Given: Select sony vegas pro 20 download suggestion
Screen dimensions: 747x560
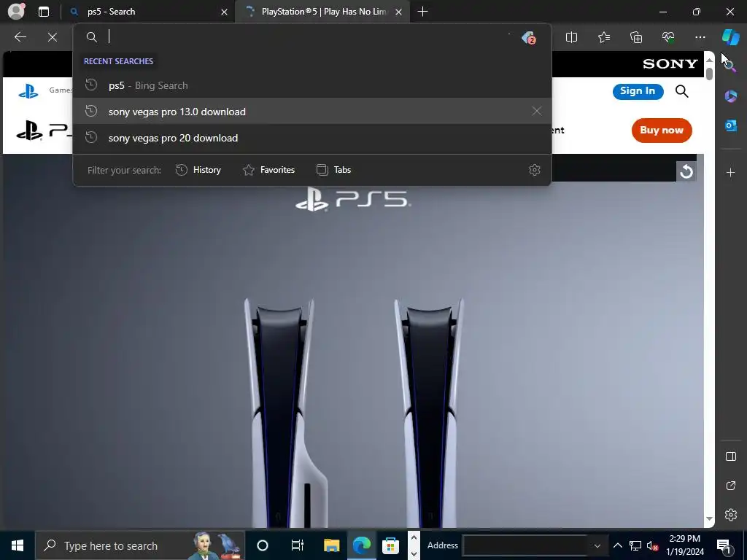Looking at the screenshot, I should 312,138.
